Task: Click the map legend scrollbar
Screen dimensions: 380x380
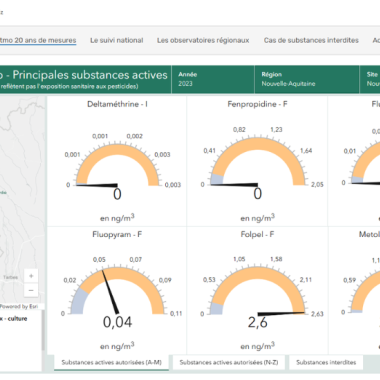Action: (x=43, y=330)
